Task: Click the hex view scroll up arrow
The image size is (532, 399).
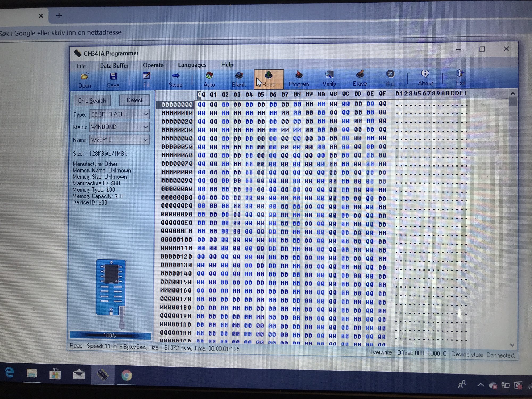Action: tap(513, 94)
